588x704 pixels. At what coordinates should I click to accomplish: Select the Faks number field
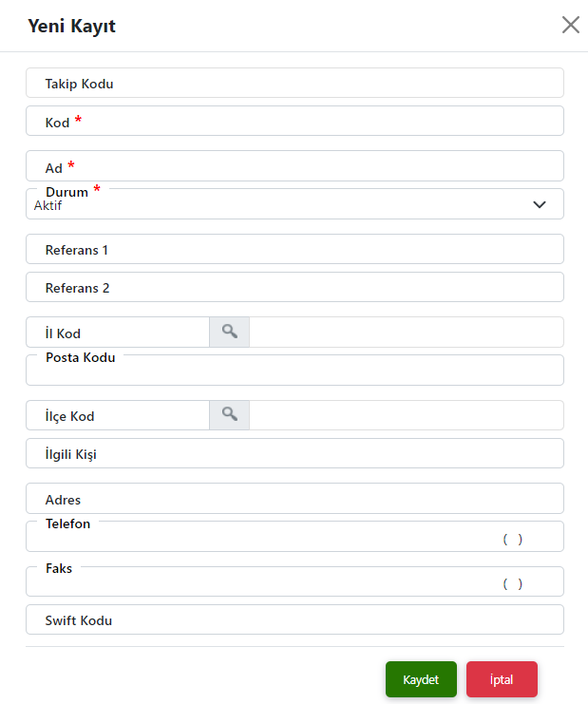click(294, 581)
